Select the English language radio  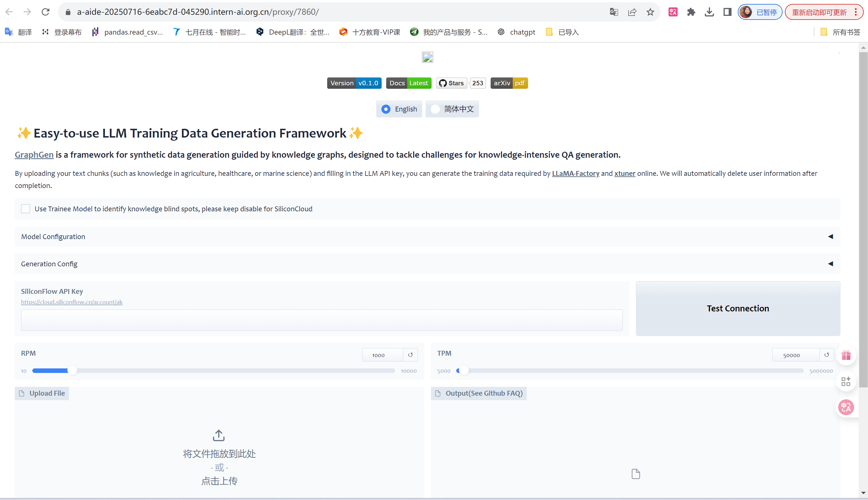399,109
